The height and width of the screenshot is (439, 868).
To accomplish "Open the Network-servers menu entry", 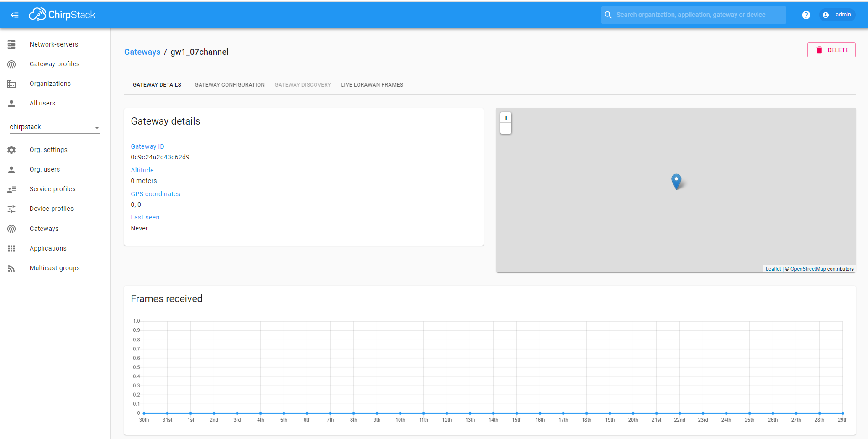I will point(54,44).
